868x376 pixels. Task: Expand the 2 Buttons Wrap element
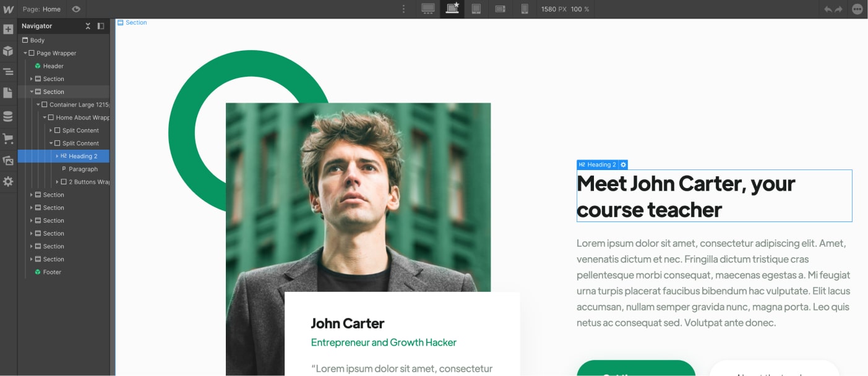tap(56, 181)
